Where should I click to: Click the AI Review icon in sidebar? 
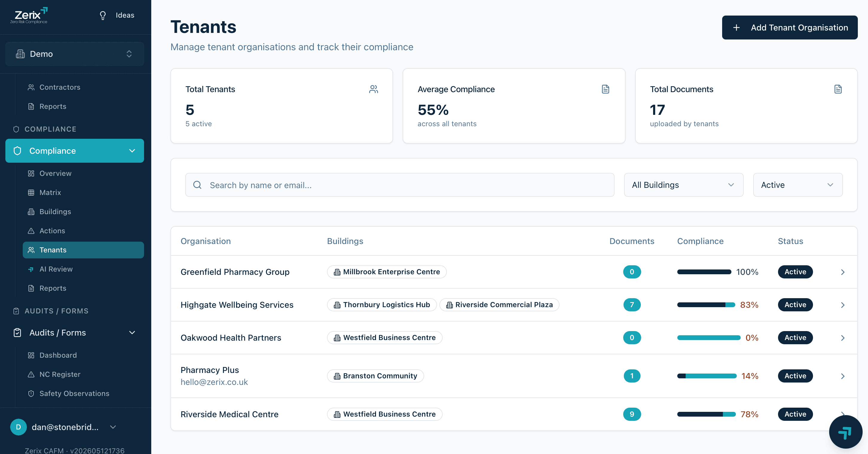point(31,269)
